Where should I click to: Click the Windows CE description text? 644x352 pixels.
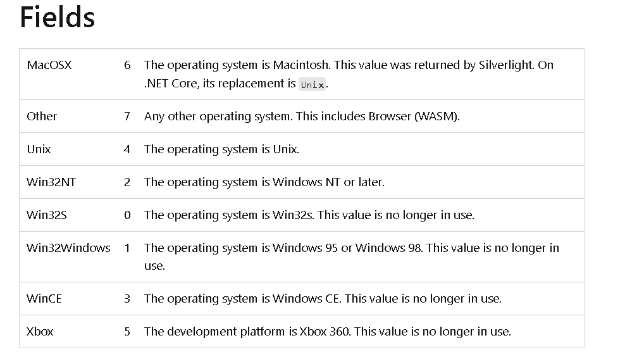[x=323, y=299]
